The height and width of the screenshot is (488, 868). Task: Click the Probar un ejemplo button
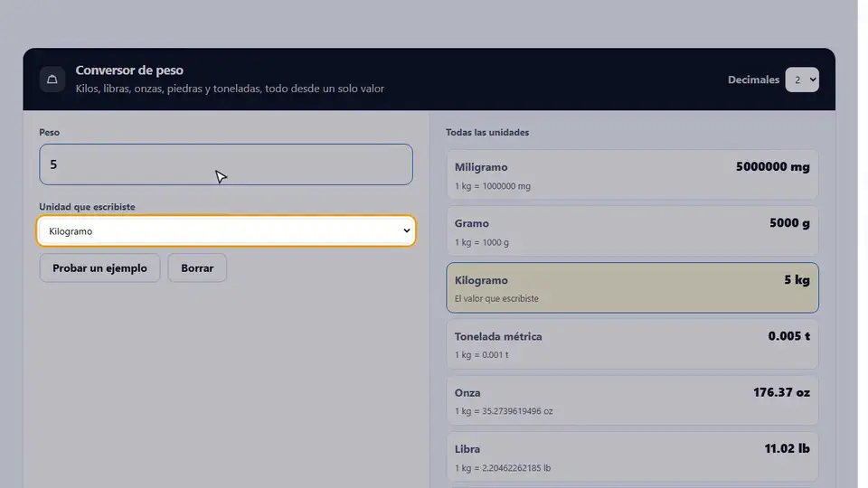99,267
